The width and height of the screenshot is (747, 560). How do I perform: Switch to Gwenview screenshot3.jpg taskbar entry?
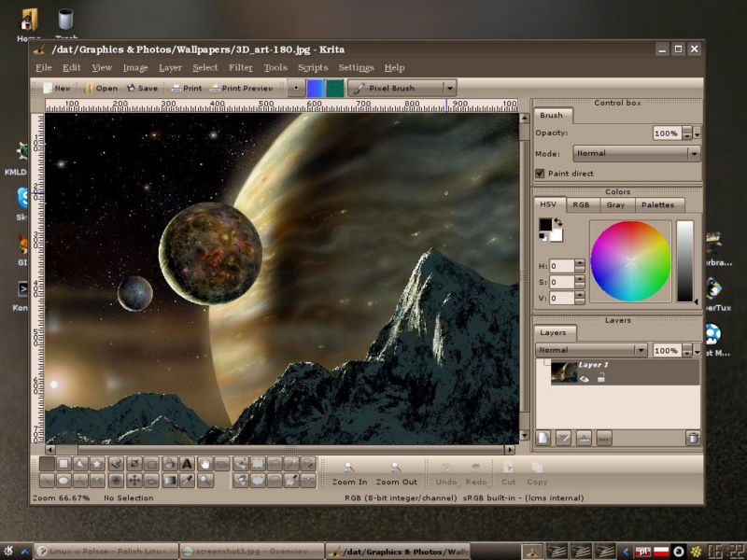click(252, 552)
